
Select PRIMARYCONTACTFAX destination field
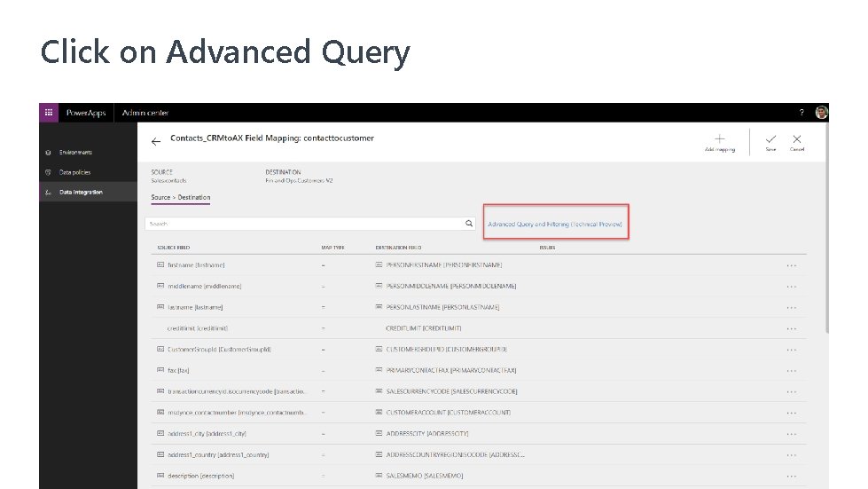pos(451,370)
